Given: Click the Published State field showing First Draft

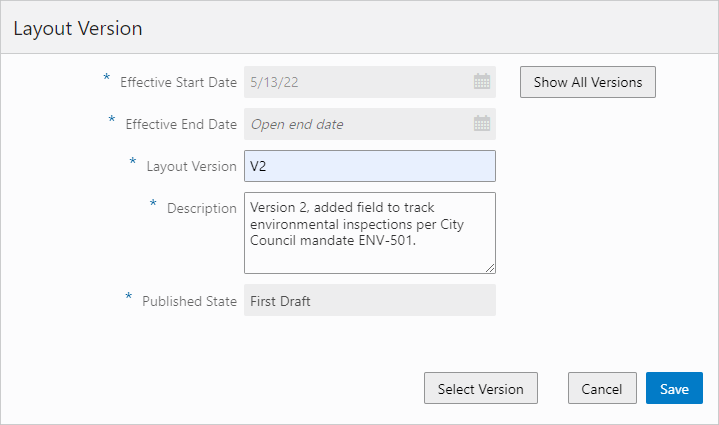Looking at the screenshot, I should 369,301.
